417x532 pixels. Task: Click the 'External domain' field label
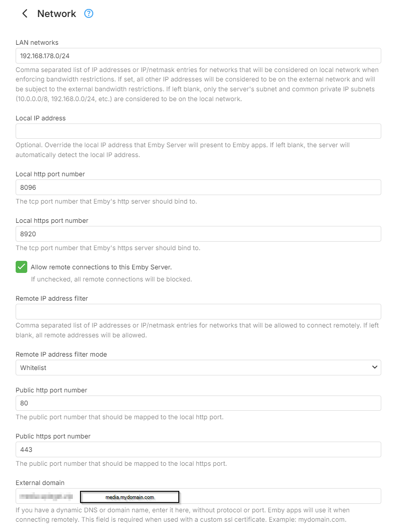point(40,483)
